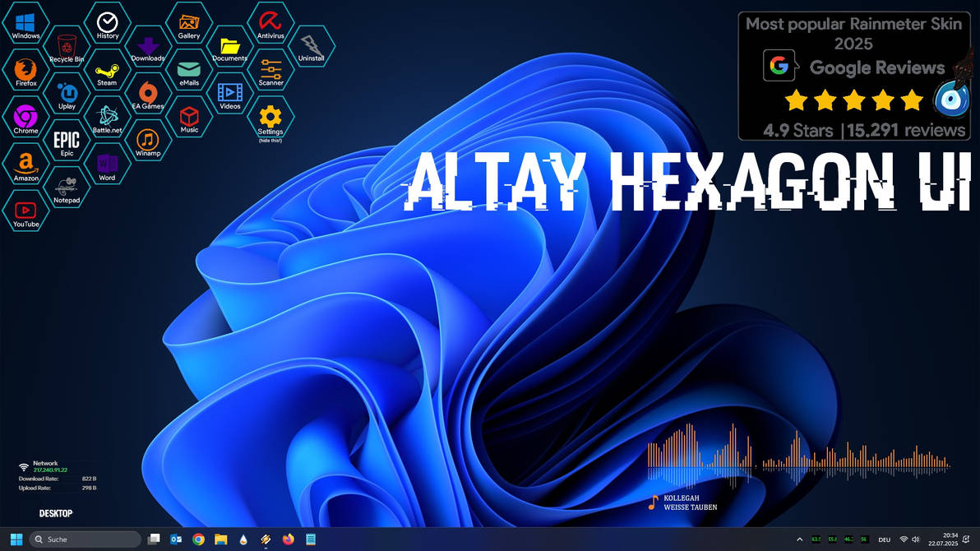Open the Battle.net hexagon icon

(x=108, y=113)
